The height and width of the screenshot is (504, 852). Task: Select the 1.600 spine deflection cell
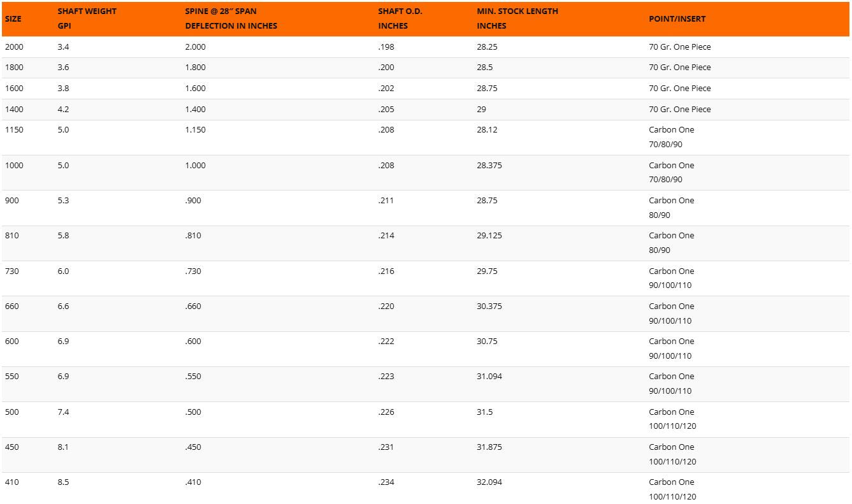point(196,89)
